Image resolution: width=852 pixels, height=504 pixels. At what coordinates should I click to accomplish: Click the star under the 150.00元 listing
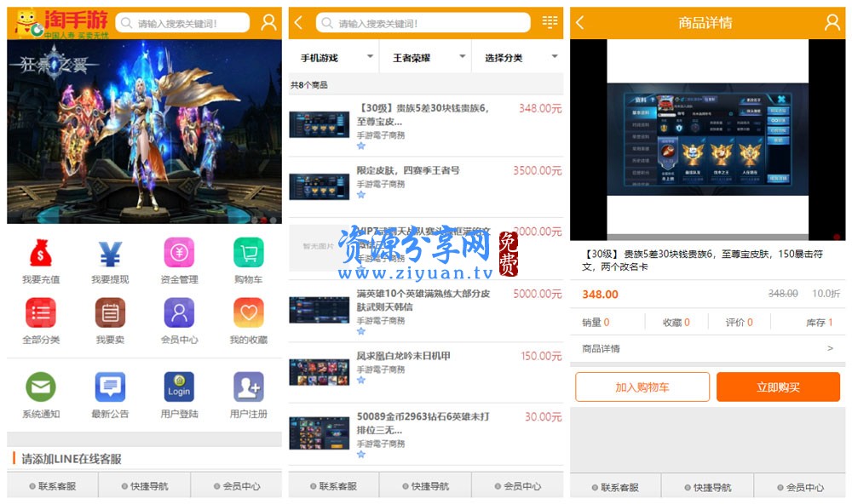(x=361, y=380)
